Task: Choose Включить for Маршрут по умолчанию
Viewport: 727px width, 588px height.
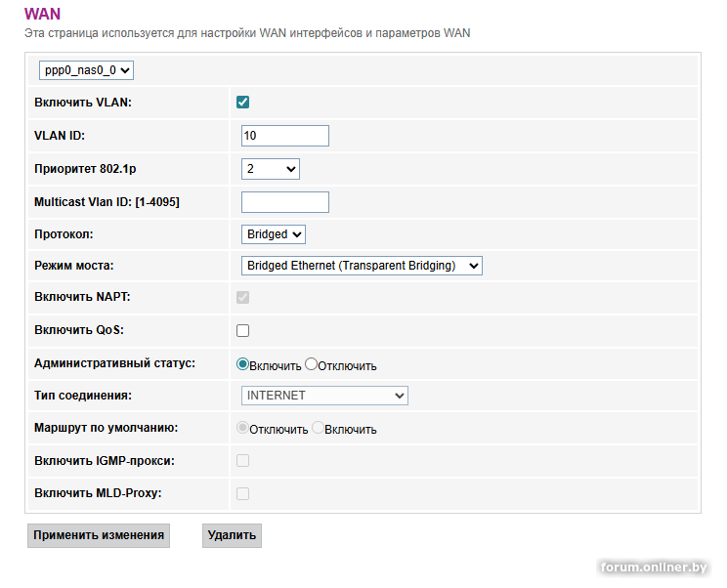Action: (x=318, y=428)
